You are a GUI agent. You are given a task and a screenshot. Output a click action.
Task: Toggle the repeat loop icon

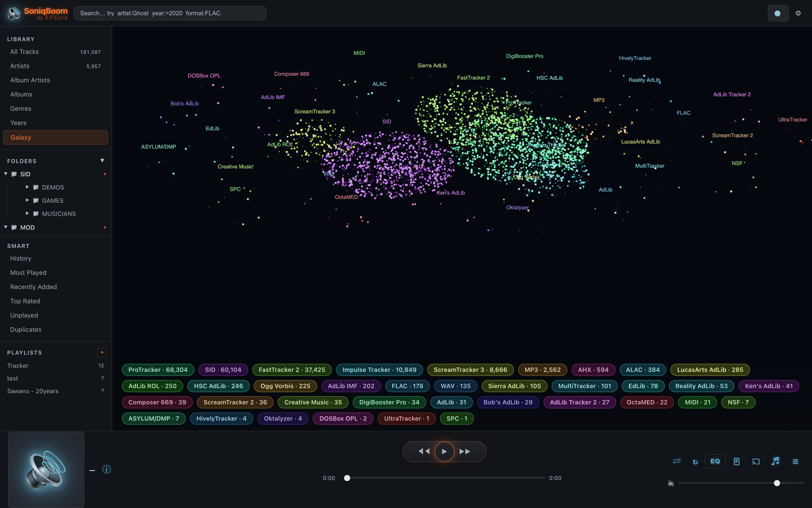click(695, 462)
